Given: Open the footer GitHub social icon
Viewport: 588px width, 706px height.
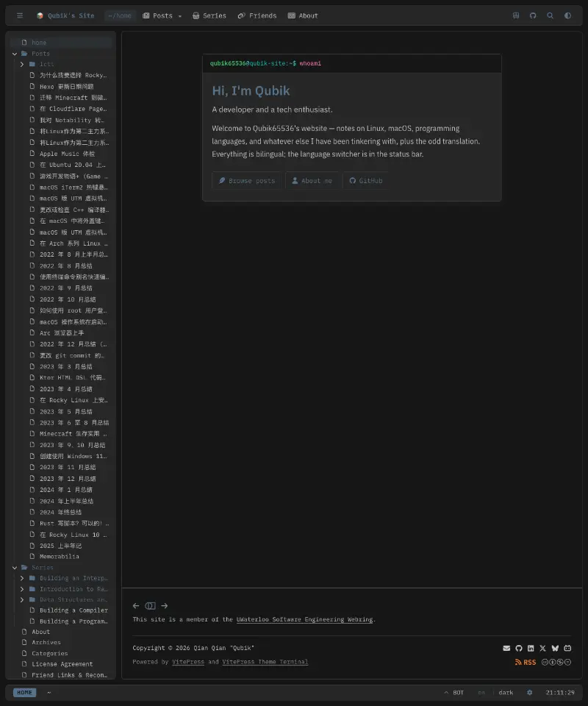Looking at the screenshot, I should pos(519,649).
